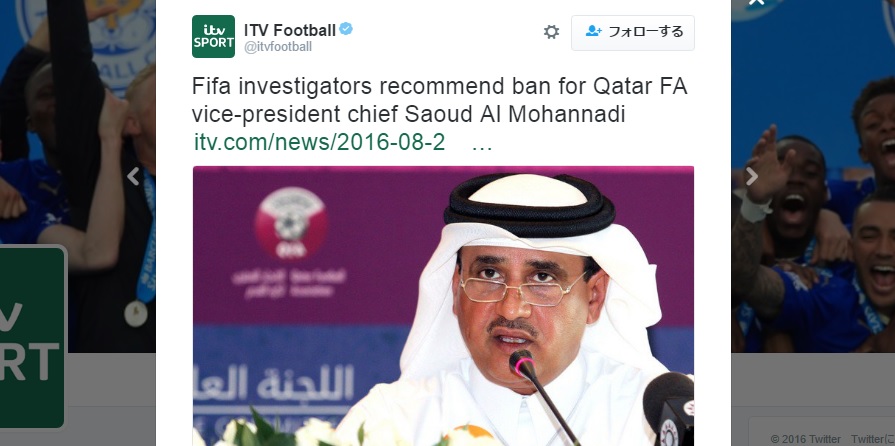Screen dimensions: 895x446
Task: Click the Leicester celebration header photo right side
Action: 813,176
